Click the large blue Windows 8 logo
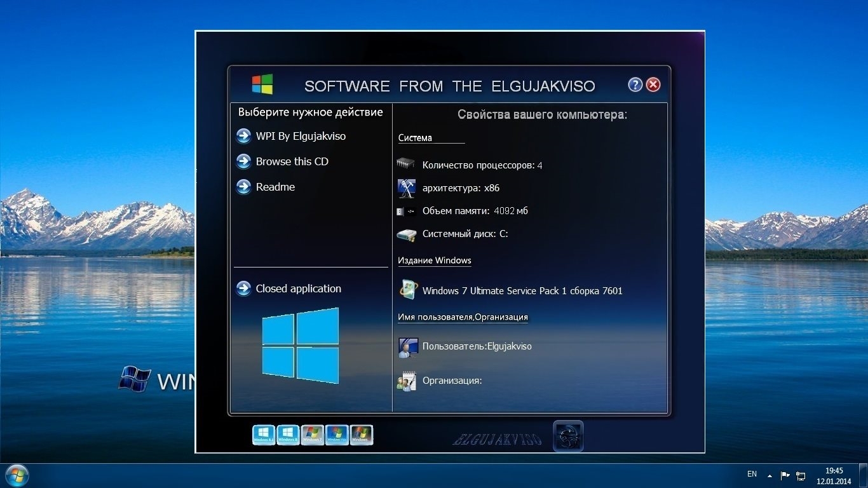This screenshot has height=488, width=868. coord(301,346)
